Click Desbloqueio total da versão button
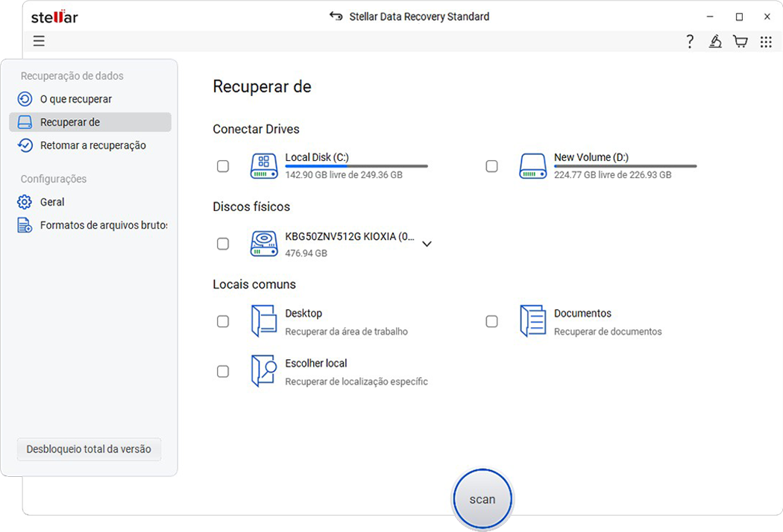The height and width of the screenshot is (532, 783). coord(89,449)
